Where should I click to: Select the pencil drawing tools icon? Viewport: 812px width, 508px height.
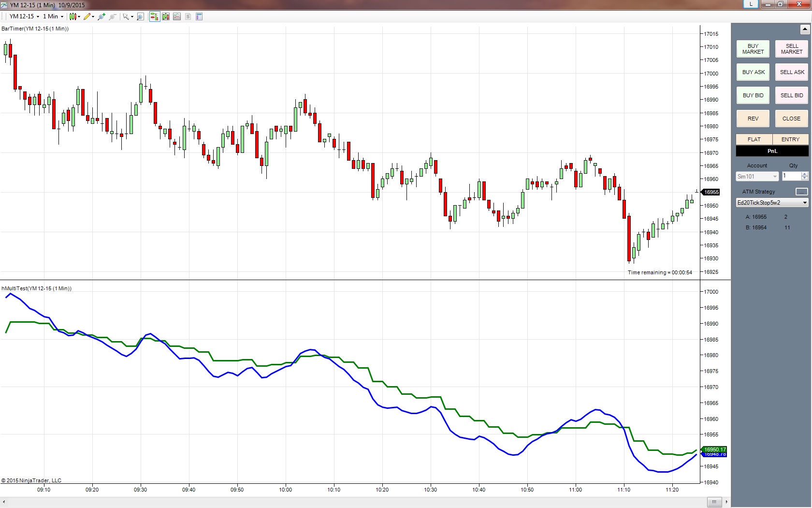pos(88,16)
